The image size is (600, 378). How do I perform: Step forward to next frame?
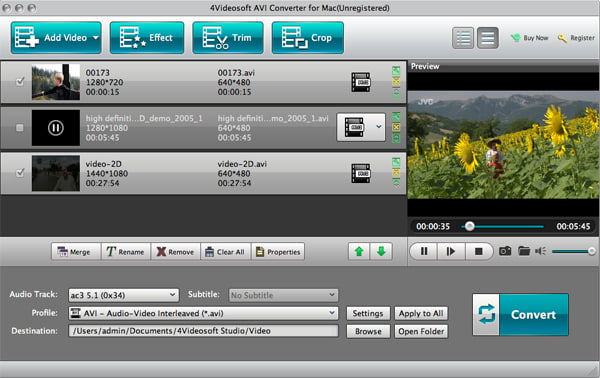tap(451, 251)
